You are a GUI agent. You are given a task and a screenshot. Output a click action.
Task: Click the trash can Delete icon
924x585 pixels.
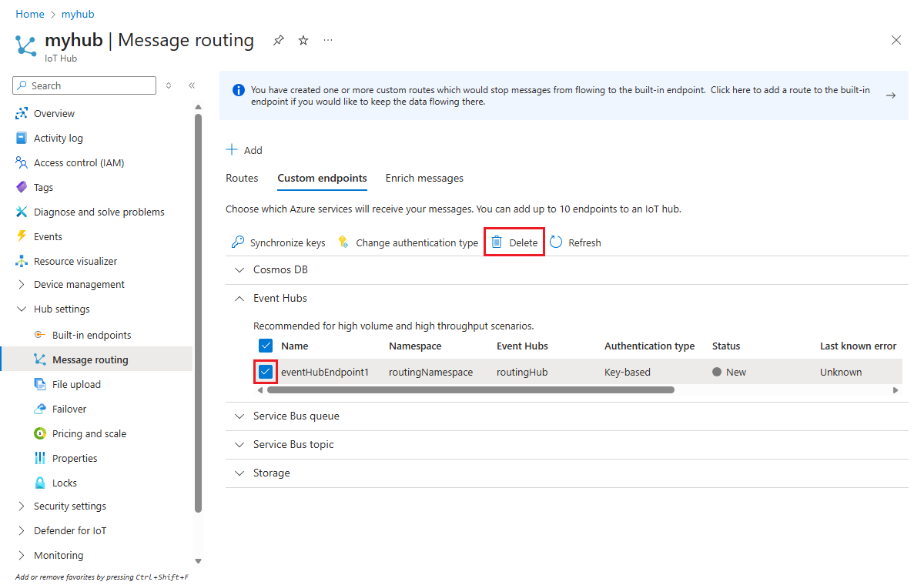click(497, 242)
